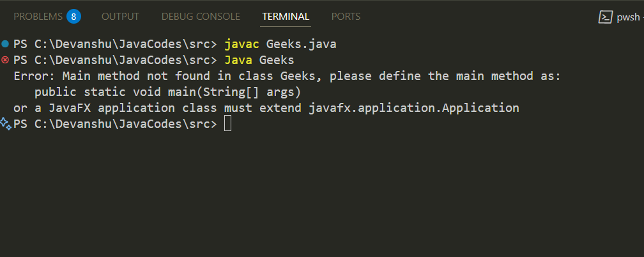Show the PORTS tab
Screen dimensions: 644x257
(346, 16)
